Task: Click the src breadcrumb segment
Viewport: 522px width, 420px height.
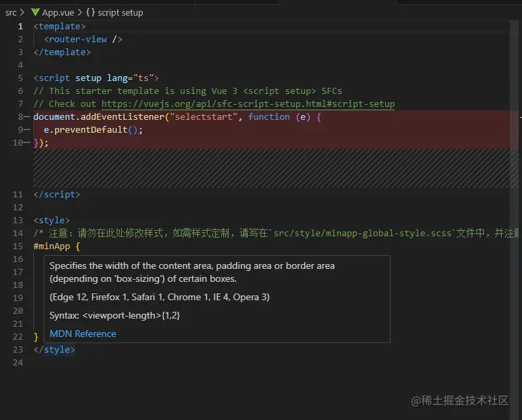Action: [x=11, y=13]
